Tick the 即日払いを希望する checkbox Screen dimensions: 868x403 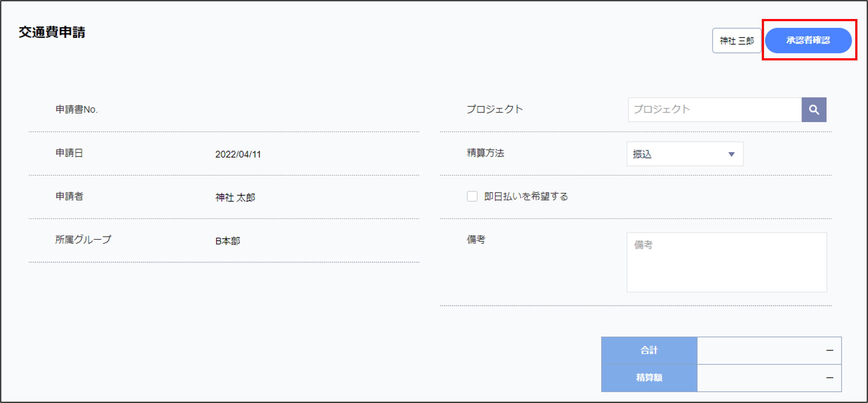(x=472, y=196)
